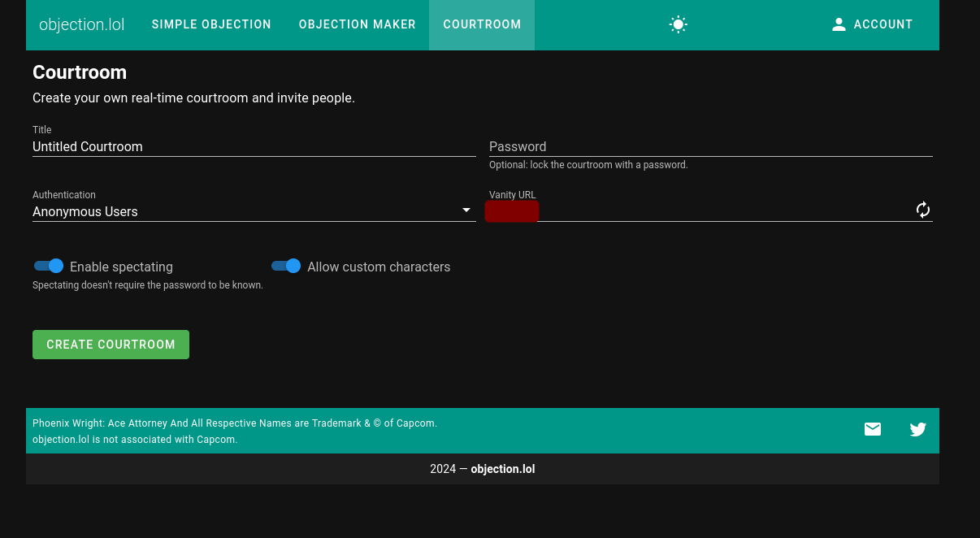Click the Account person icon

tap(839, 24)
